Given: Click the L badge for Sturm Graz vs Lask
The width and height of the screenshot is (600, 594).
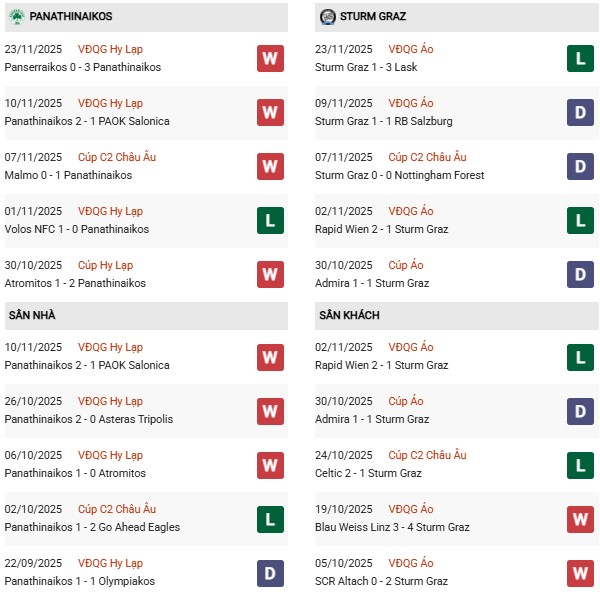Looking at the screenshot, I should [x=580, y=58].
